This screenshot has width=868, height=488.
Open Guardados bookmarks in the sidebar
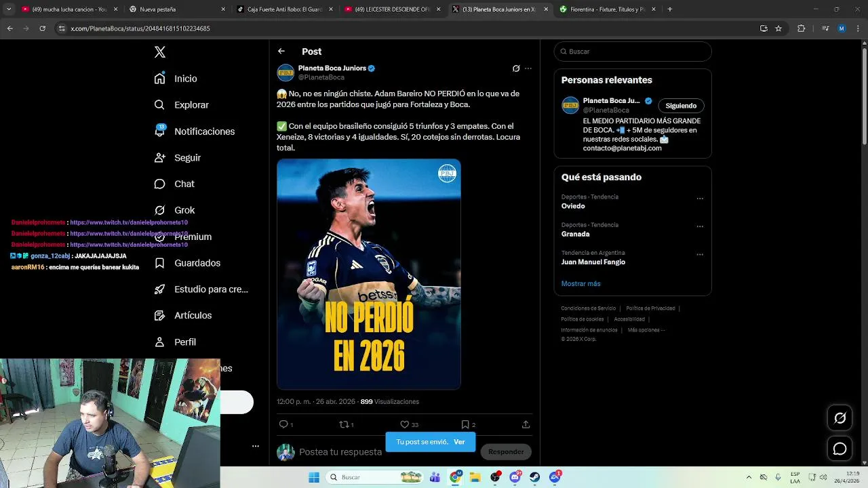point(187,263)
